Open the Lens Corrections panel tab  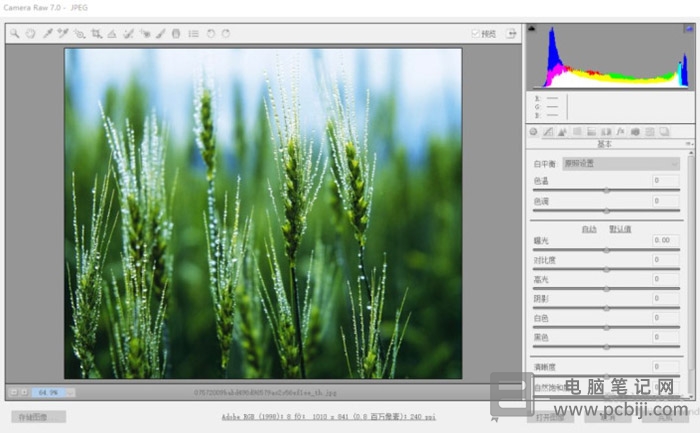coord(606,132)
